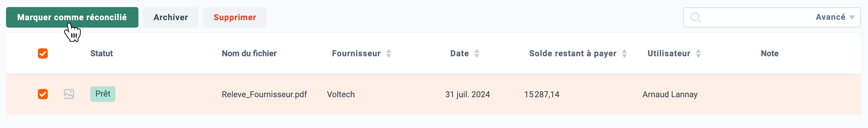Viewport: 868px width, 128px height.
Task: Select the Statut column header
Action: 102,53
